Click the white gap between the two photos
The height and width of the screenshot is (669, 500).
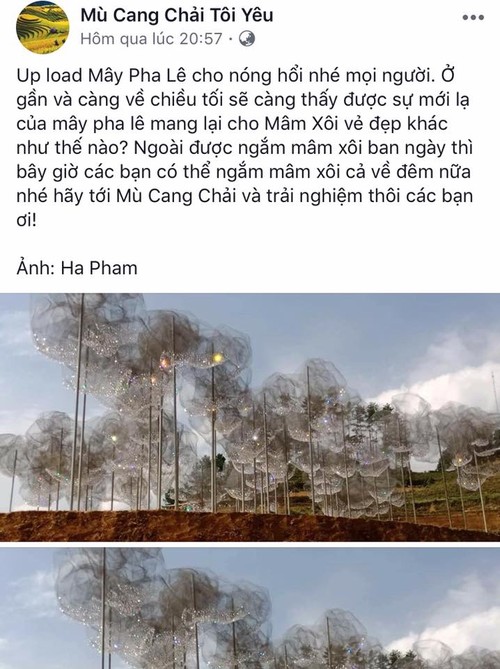click(250, 545)
